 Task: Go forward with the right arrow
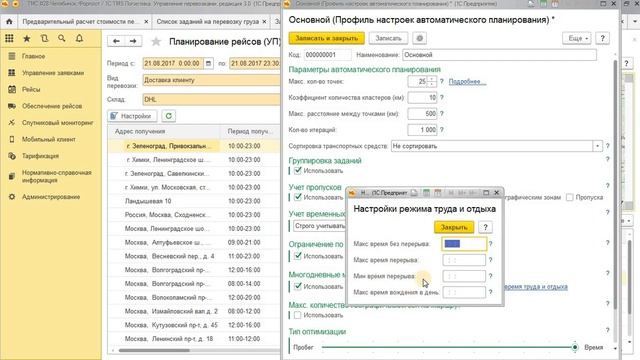(133, 41)
